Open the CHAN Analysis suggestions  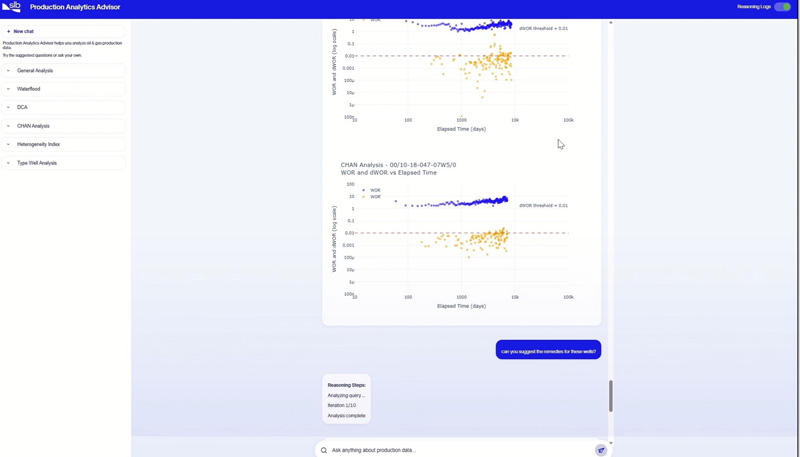tap(63, 126)
